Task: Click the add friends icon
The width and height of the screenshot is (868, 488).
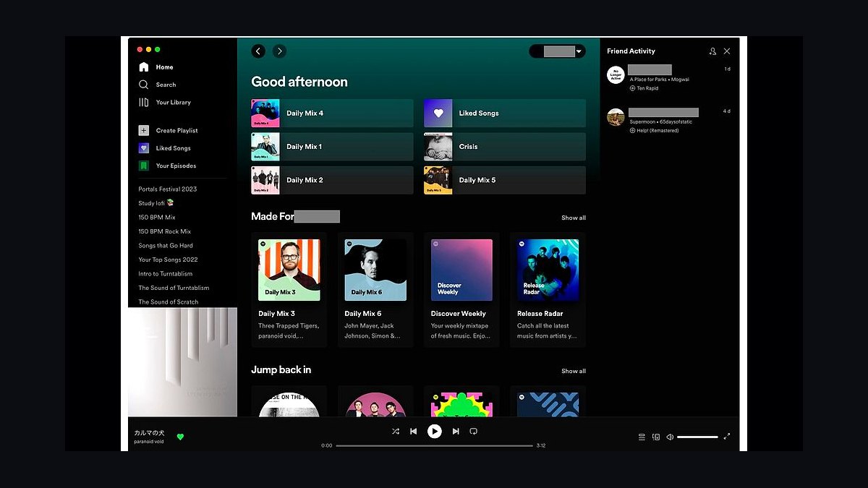Action: click(x=712, y=51)
